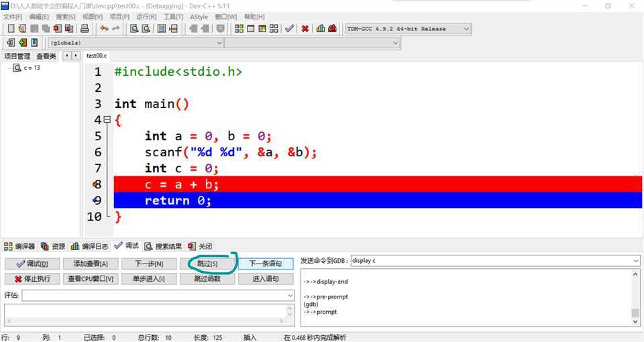Click the right arrow of sidebar tab scroller

pyautogui.click(x=76, y=56)
